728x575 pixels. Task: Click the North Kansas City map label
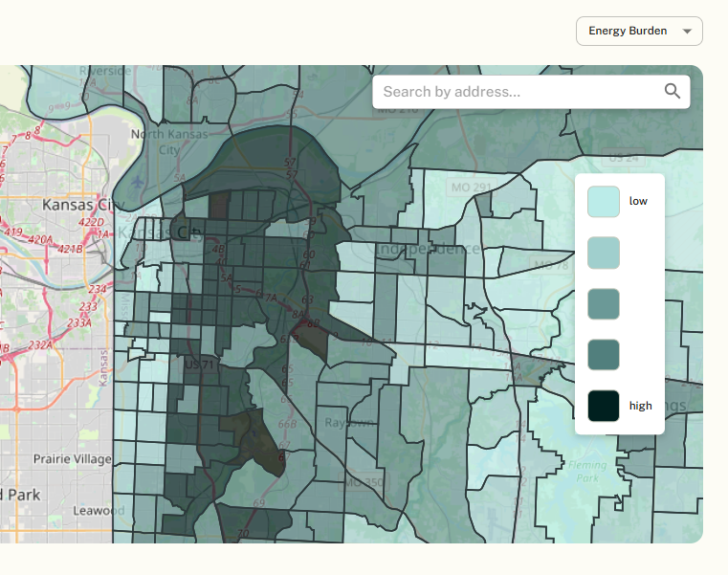click(x=169, y=142)
